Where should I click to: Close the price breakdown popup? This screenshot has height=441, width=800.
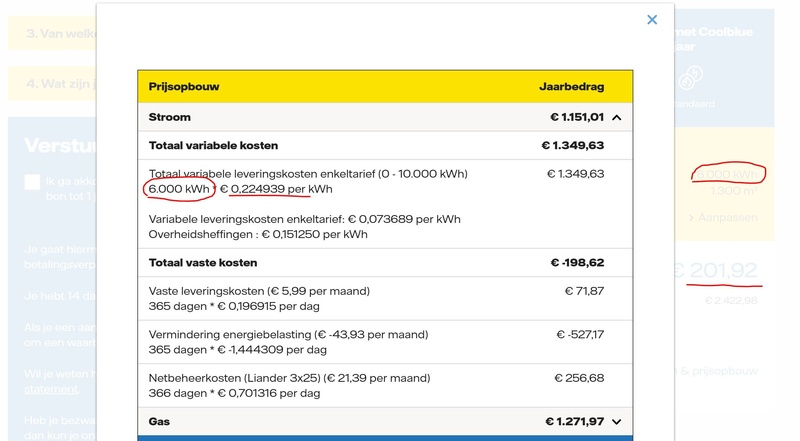tap(652, 19)
